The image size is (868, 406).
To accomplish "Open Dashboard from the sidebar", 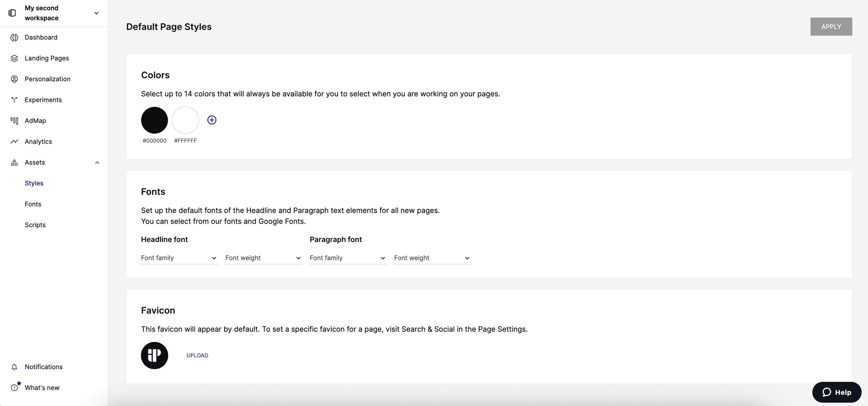I will [41, 37].
